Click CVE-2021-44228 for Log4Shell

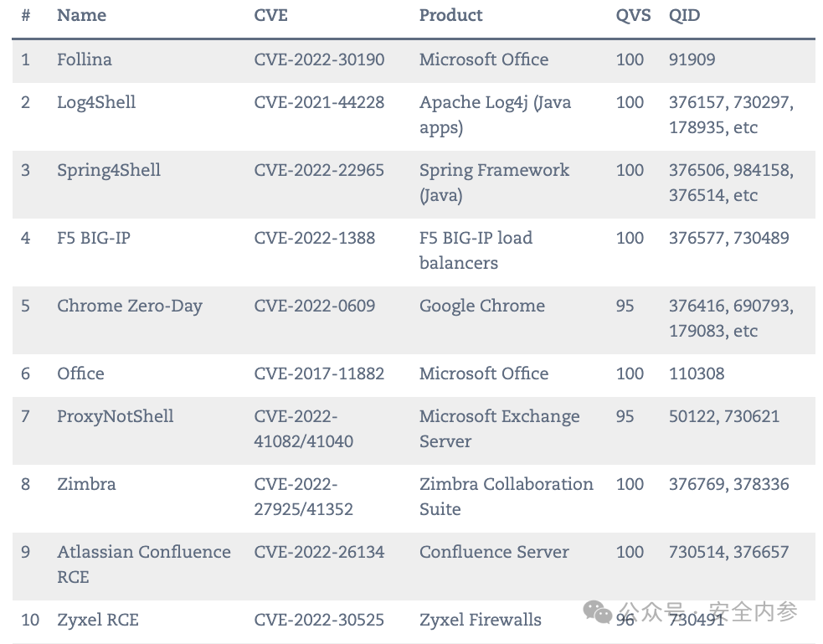click(x=319, y=102)
